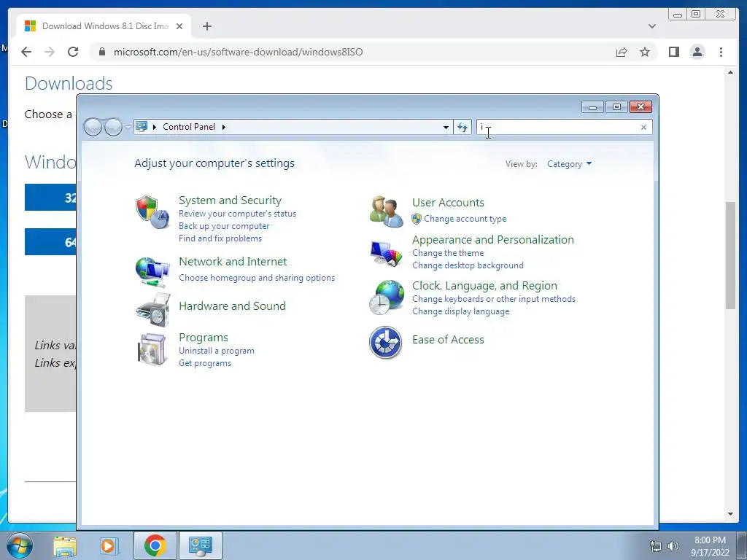This screenshot has width=747, height=560.
Task: Close the Download Windows 8.1 tab
Action: coord(179,26)
